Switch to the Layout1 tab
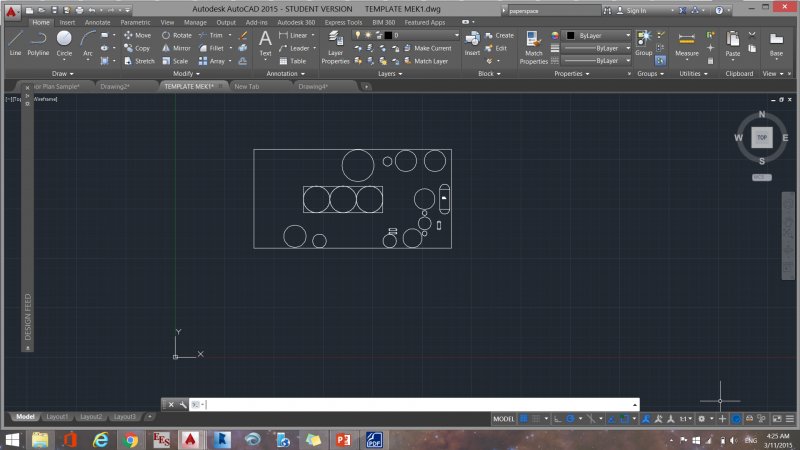Image resolution: width=800 pixels, height=450 pixels. tap(58, 416)
